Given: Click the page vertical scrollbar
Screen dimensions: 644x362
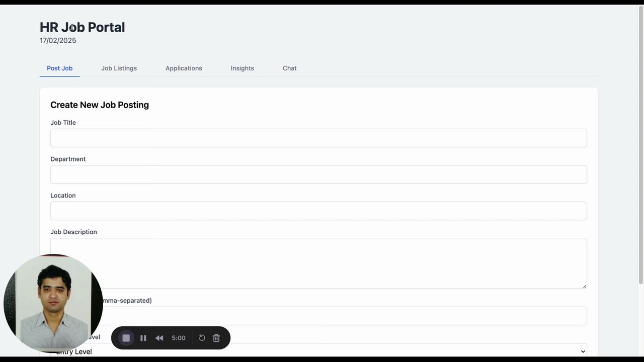Looking at the screenshot, I should pyautogui.click(x=640, y=146).
